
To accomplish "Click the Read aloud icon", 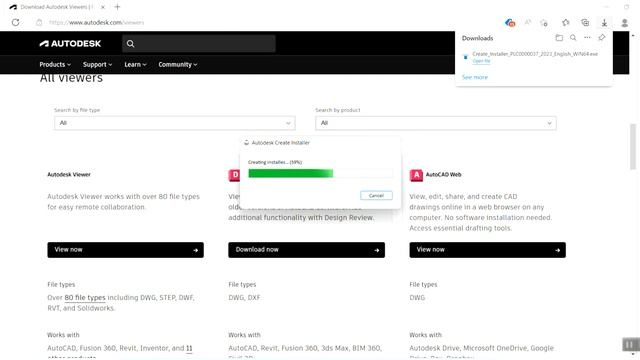I will 527,22.
